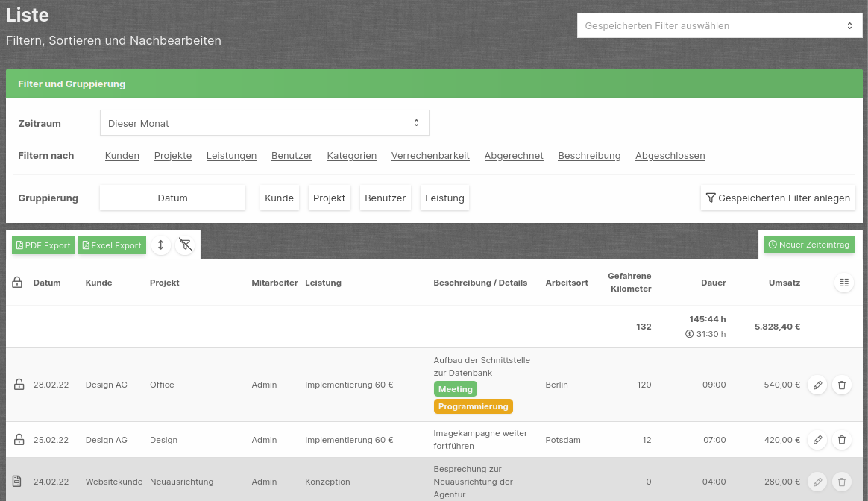
Task: Open the Gespeicherten Filter auswählen dropdown
Action: pos(720,25)
